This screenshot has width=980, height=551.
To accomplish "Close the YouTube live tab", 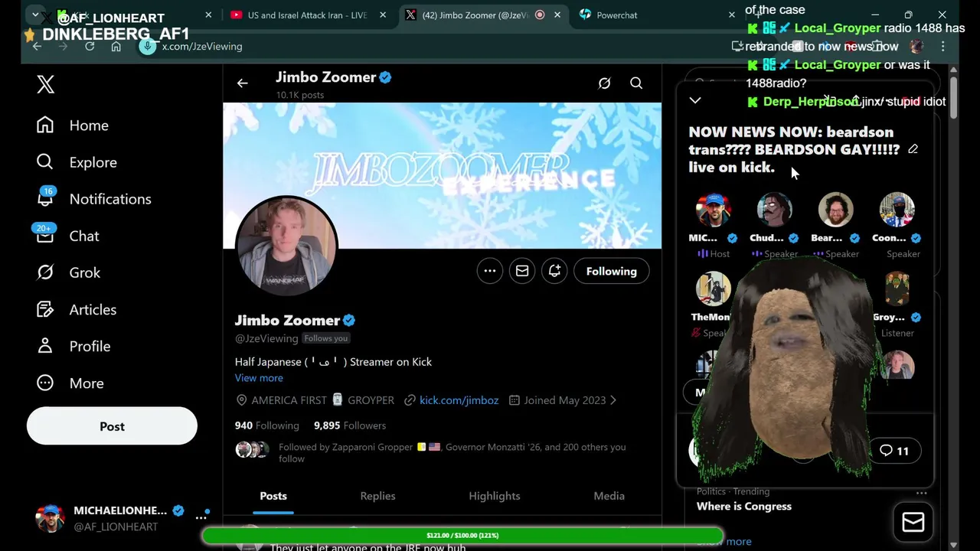I will [383, 15].
